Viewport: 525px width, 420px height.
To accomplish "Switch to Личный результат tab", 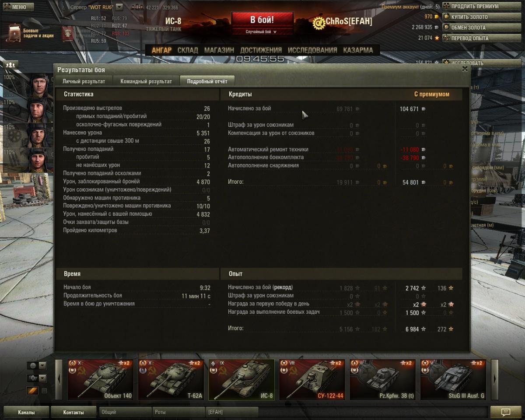I will click(x=84, y=81).
